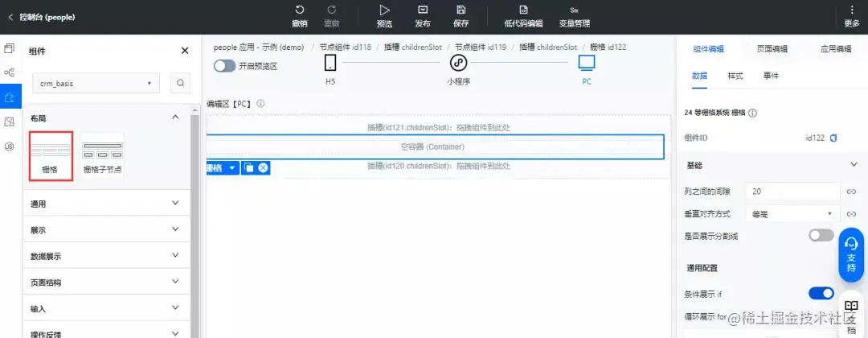Open the pages panel icon in left sidebar
The image size is (868, 338).
pos(9,48)
